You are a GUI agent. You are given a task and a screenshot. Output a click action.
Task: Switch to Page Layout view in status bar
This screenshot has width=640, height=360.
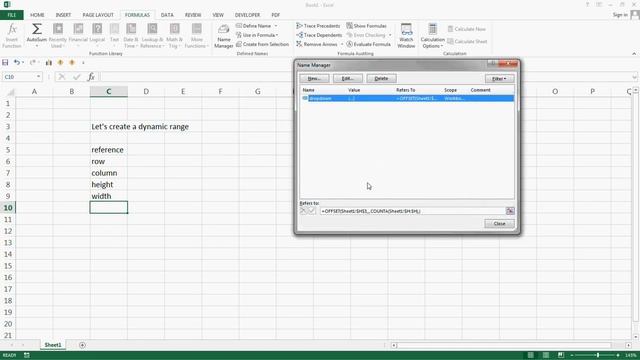pyautogui.click(x=546, y=355)
